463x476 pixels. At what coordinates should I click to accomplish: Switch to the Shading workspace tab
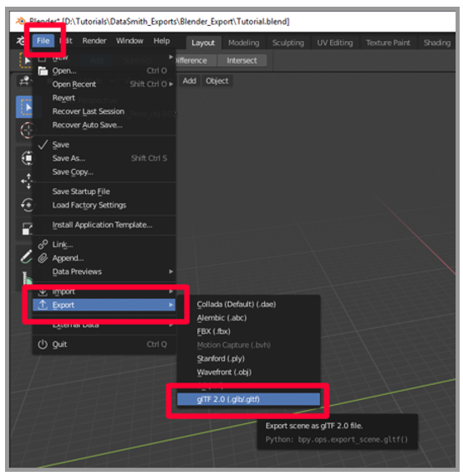(x=436, y=43)
